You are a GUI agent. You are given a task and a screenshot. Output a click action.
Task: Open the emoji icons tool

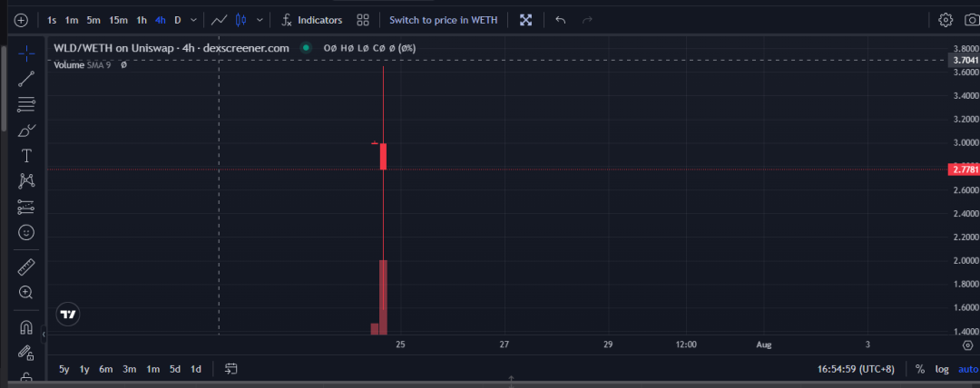(x=26, y=233)
